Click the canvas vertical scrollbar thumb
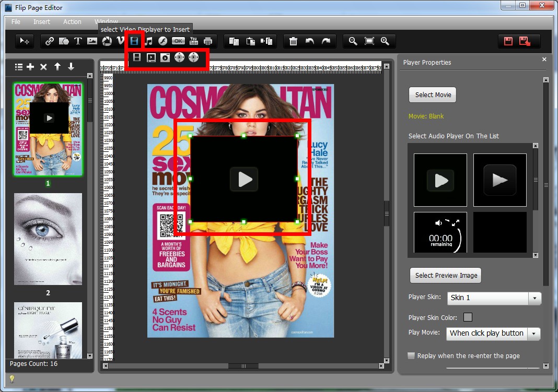The image size is (558, 392). click(387, 214)
